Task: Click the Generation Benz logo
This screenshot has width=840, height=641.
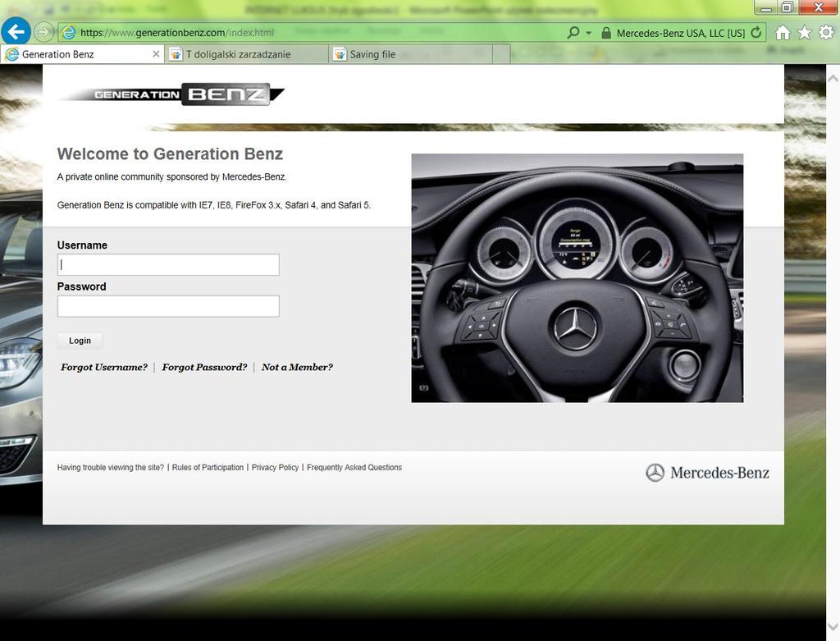Action: (x=171, y=94)
